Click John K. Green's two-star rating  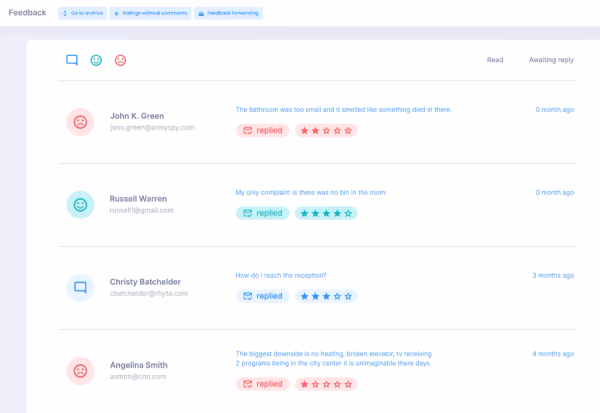coord(326,131)
